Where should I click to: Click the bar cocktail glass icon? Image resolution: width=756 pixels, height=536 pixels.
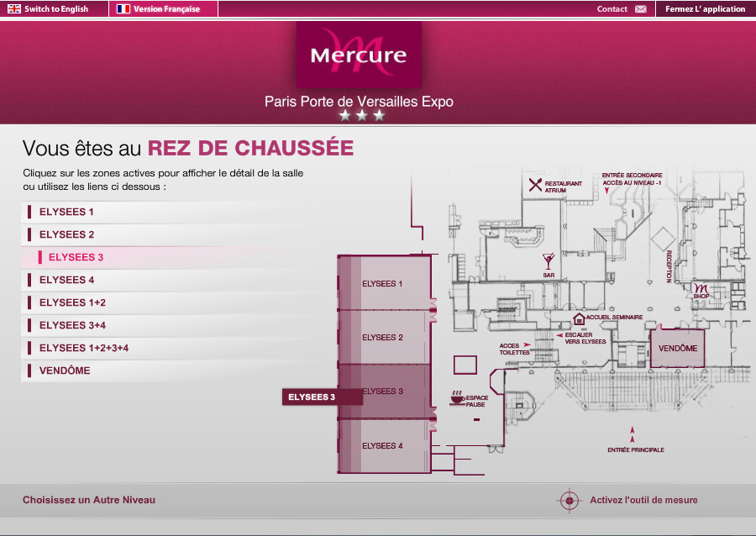pyautogui.click(x=549, y=261)
